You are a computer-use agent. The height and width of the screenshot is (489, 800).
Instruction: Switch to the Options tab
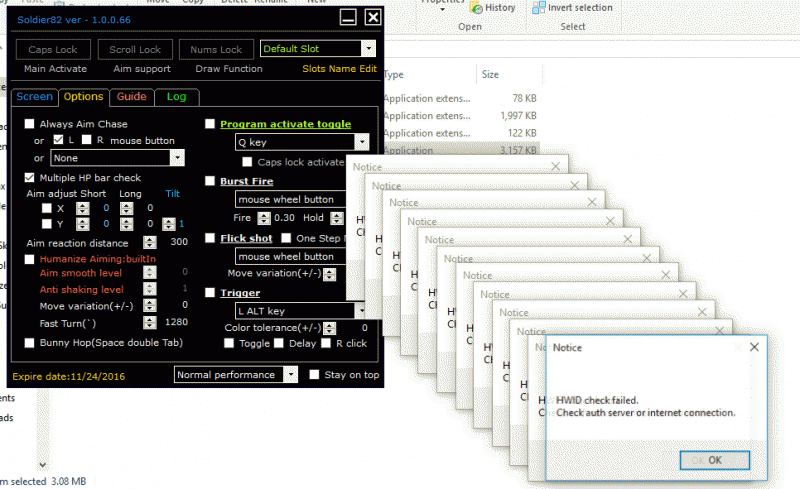84,96
